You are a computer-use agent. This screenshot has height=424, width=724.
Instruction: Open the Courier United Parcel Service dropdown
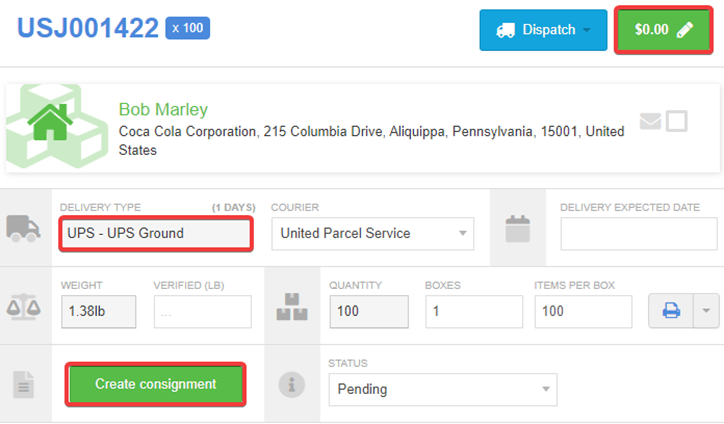coord(373,234)
